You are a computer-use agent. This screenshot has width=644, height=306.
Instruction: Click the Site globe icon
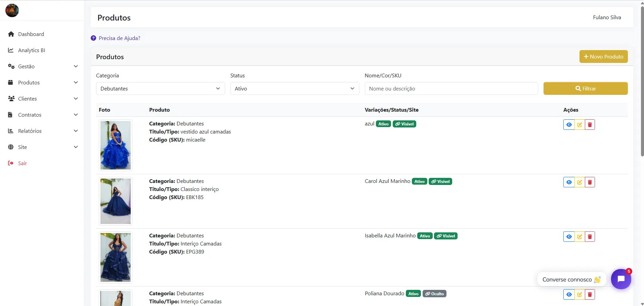click(11, 147)
